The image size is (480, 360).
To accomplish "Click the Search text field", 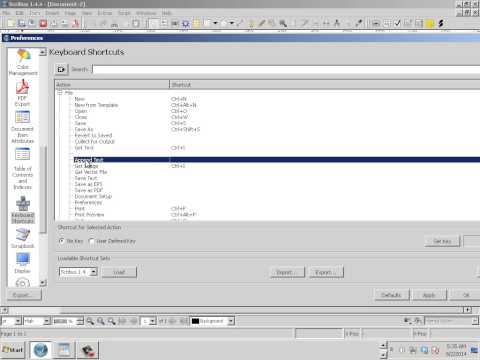I will tap(286, 69).
